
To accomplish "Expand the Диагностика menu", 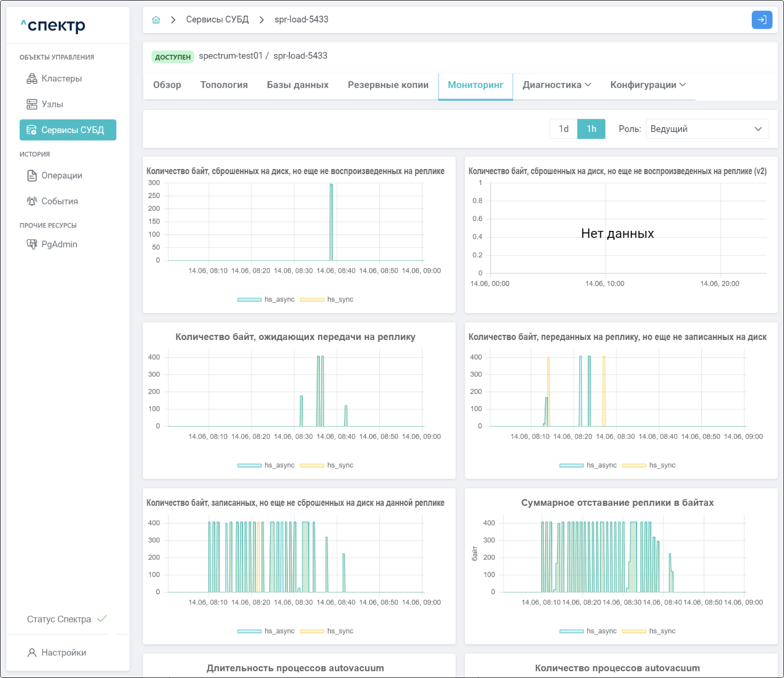I will pyautogui.click(x=556, y=85).
